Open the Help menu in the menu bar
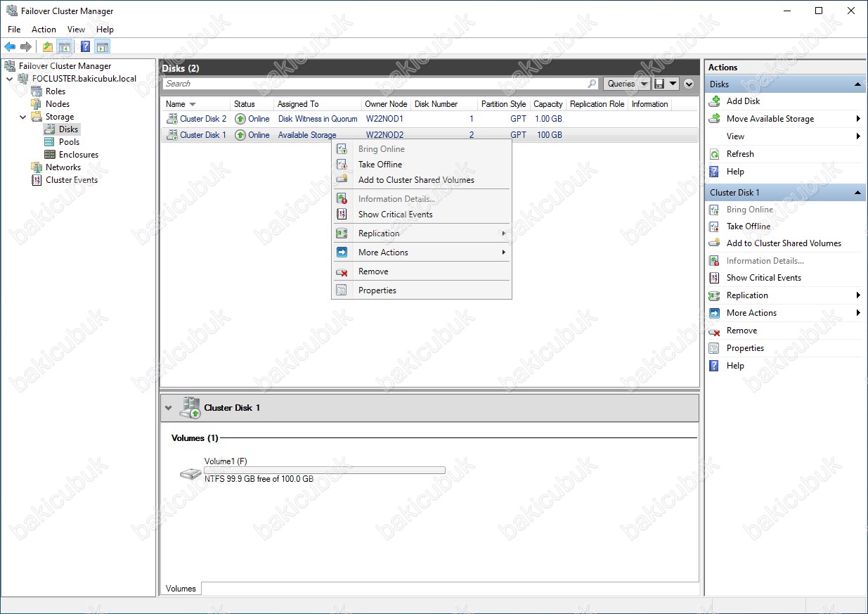Image resolution: width=868 pixels, height=614 pixels. [105, 30]
